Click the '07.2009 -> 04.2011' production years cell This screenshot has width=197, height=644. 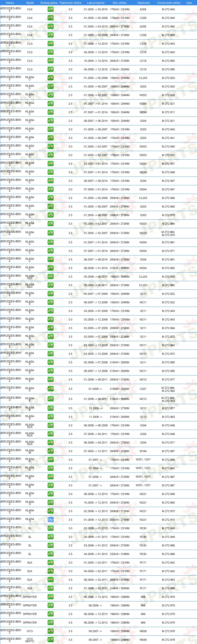[96, 434]
